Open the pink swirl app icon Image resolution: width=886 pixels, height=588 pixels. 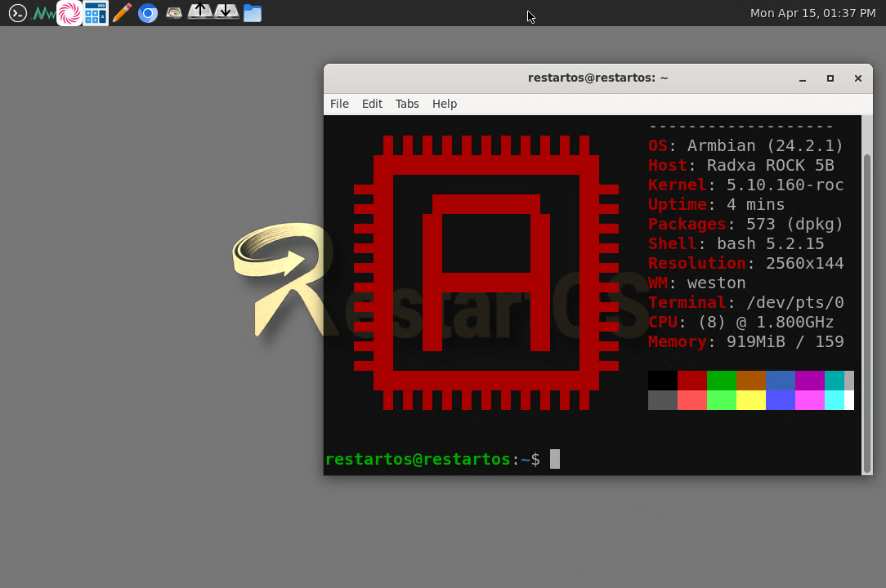[x=69, y=13]
